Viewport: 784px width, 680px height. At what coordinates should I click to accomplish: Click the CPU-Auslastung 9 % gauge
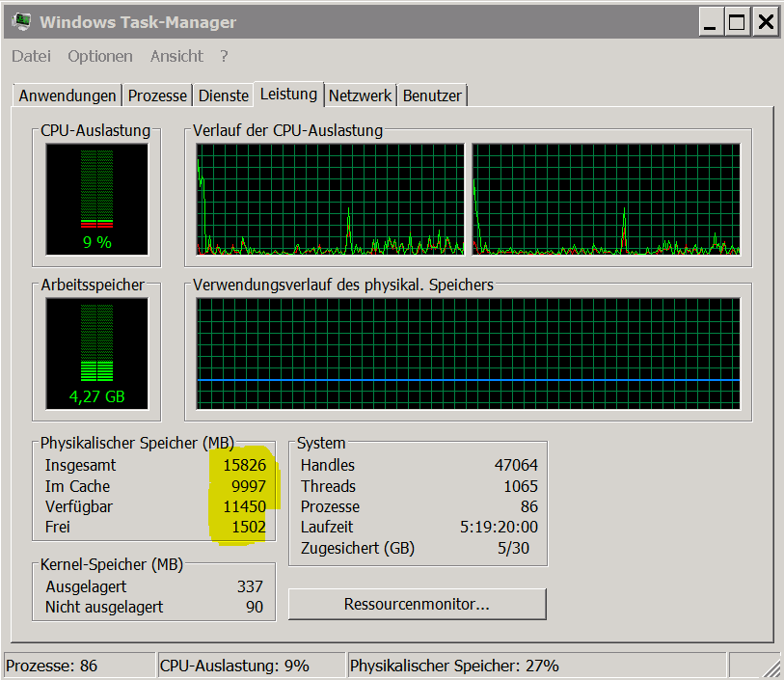click(97, 200)
